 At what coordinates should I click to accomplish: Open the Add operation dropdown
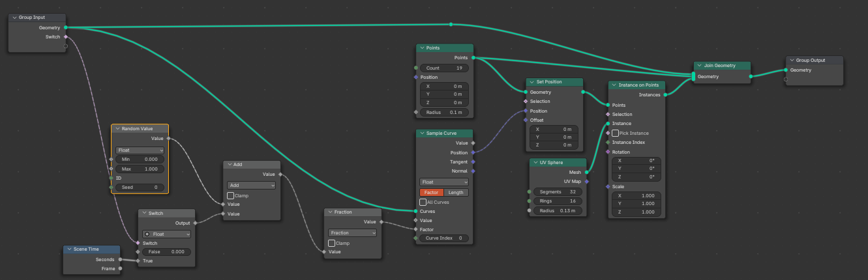coord(251,186)
